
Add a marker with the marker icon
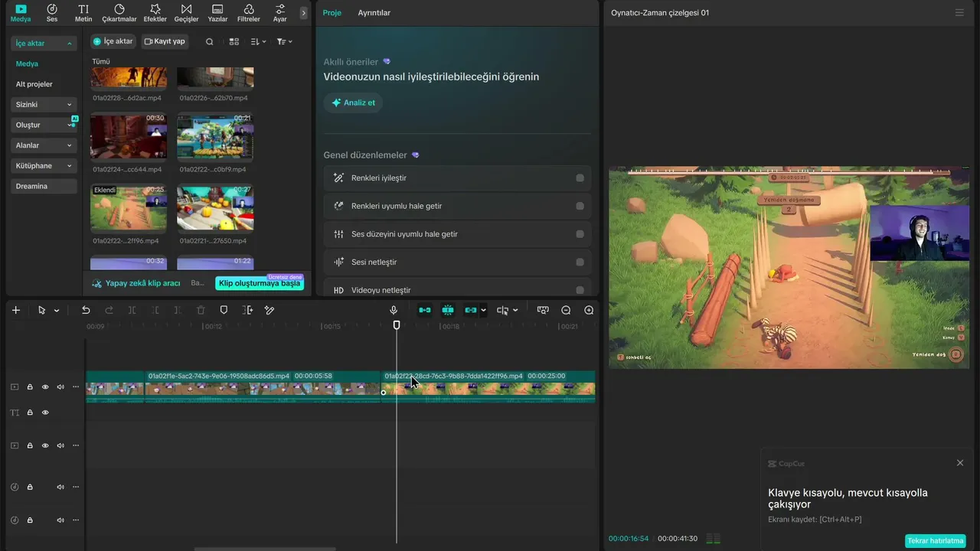coord(224,310)
